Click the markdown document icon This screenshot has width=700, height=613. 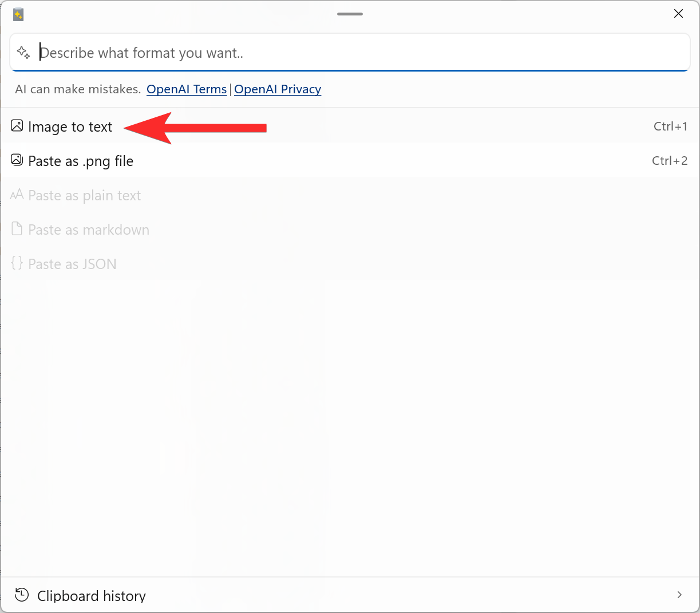17,230
